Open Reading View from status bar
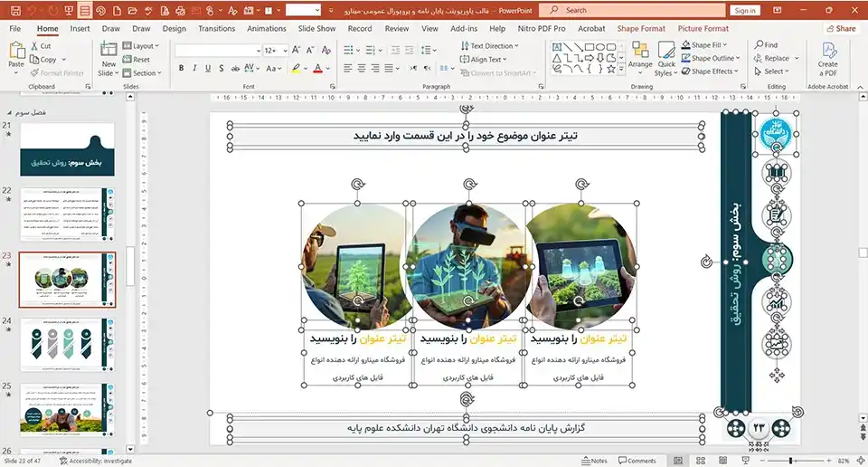The image size is (868, 467). tap(723, 461)
